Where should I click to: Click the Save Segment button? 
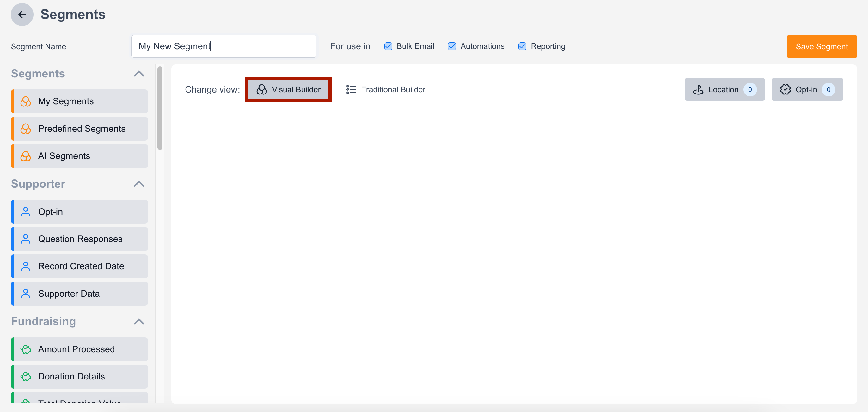click(822, 46)
